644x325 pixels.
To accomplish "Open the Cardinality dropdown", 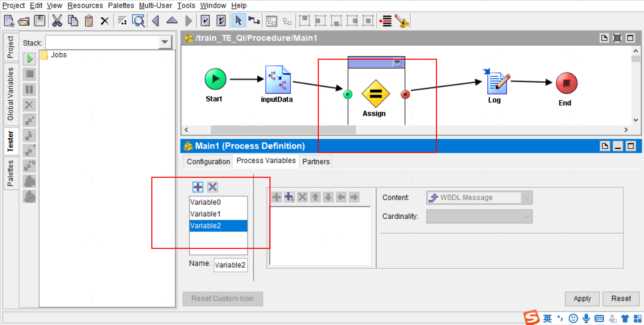I will (527, 216).
